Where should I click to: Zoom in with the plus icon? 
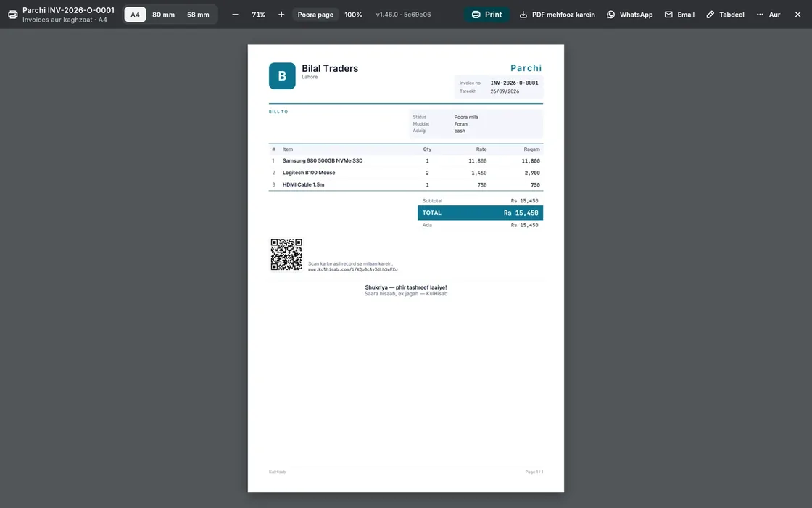point(281,15)
